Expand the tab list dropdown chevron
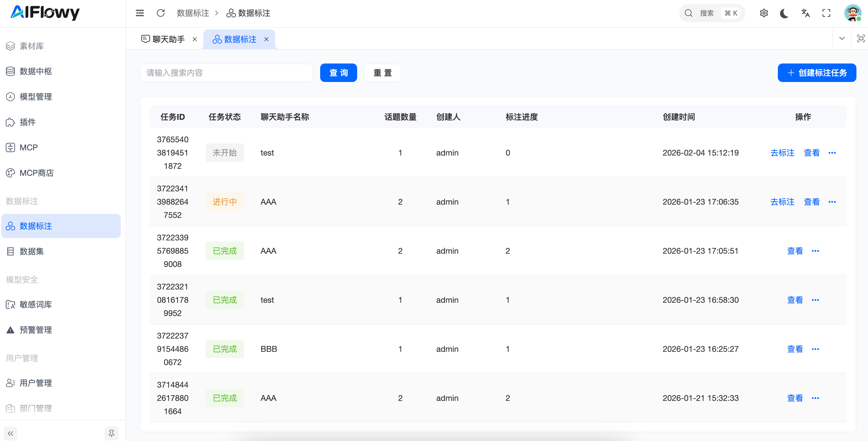Image resolution: width=868 pixels, height=441 pixels. pos(842,39)
